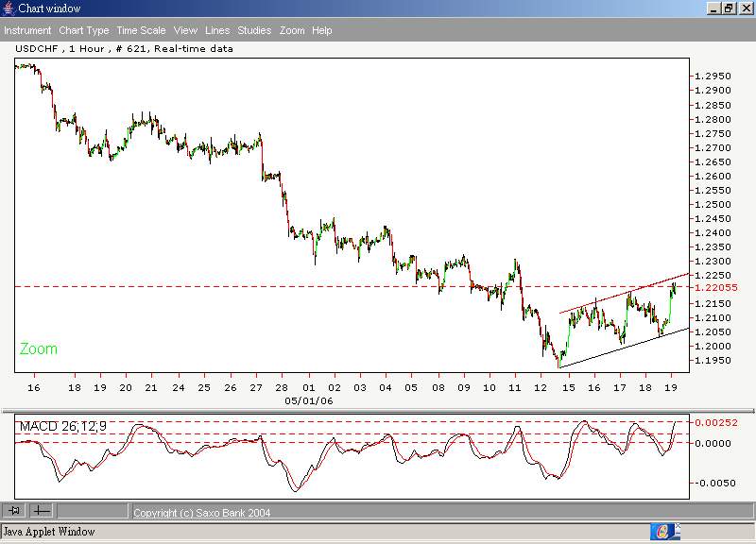Click the 05/01/06 date label
The width and height of the screenshot is (756, 544).
pos(309,400)
